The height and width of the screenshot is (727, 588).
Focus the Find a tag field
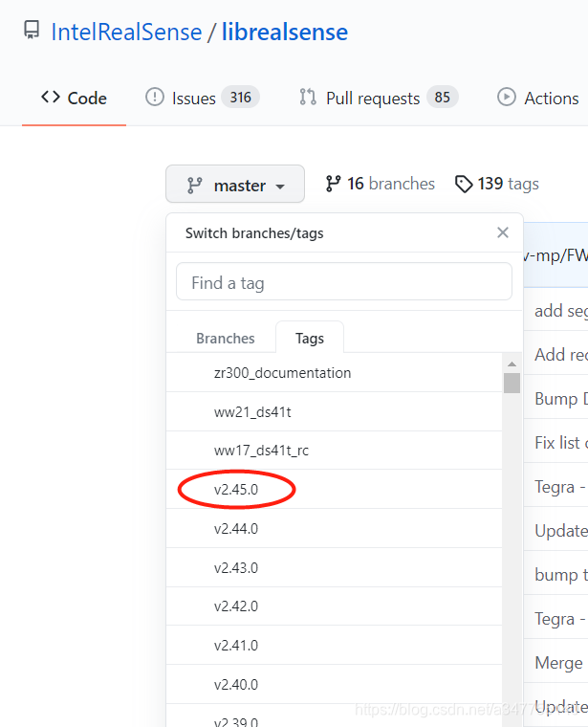(x=344, y=282)
